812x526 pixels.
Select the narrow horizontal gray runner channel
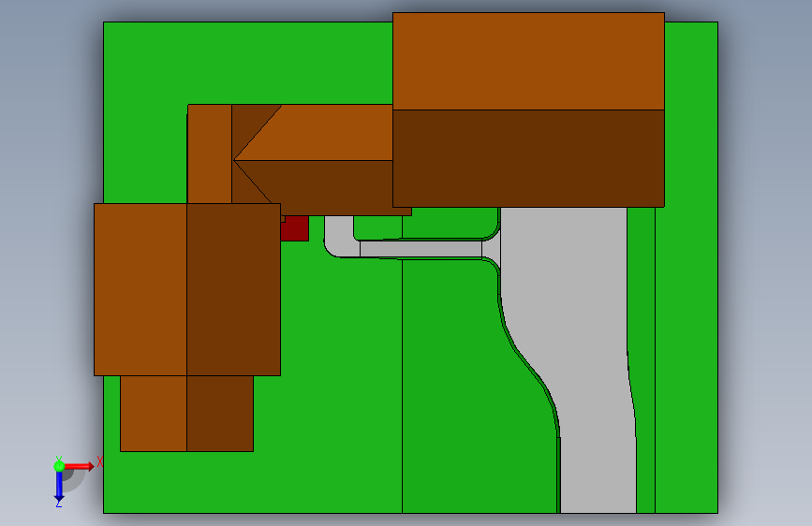421,249
